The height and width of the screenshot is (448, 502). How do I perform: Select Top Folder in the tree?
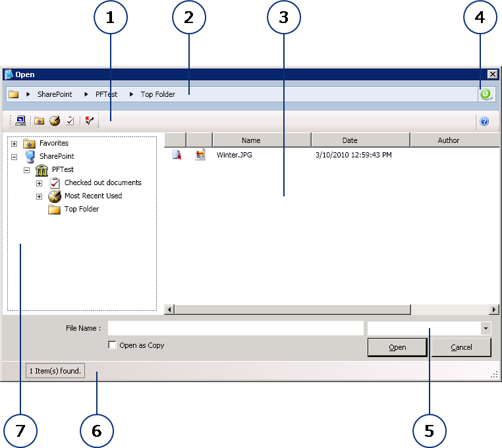pos(82,209)
